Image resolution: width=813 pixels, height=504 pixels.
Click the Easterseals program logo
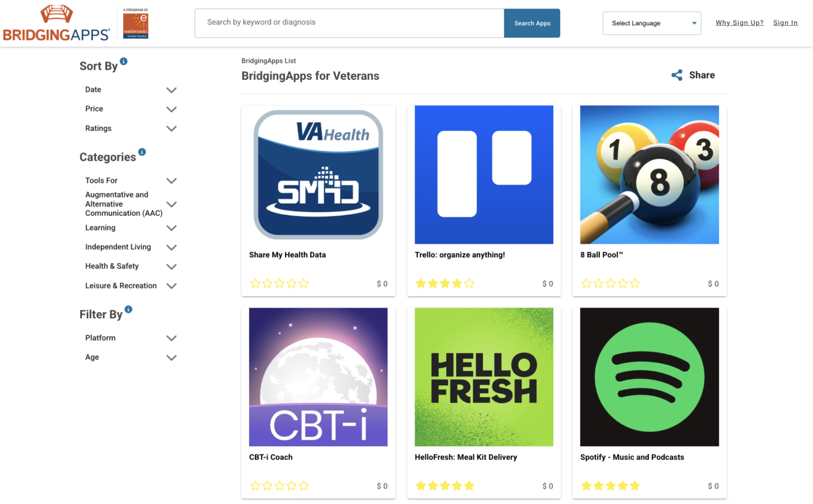135,23
